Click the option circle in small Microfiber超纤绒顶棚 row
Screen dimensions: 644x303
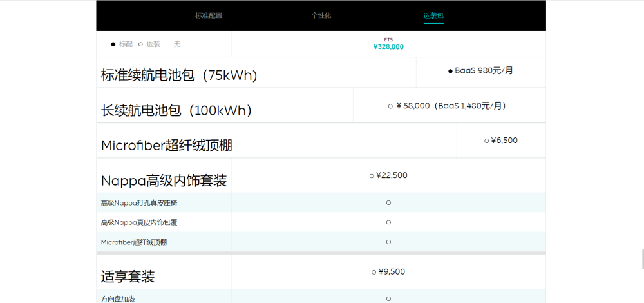pyautogui.click(x=388, y=242)
